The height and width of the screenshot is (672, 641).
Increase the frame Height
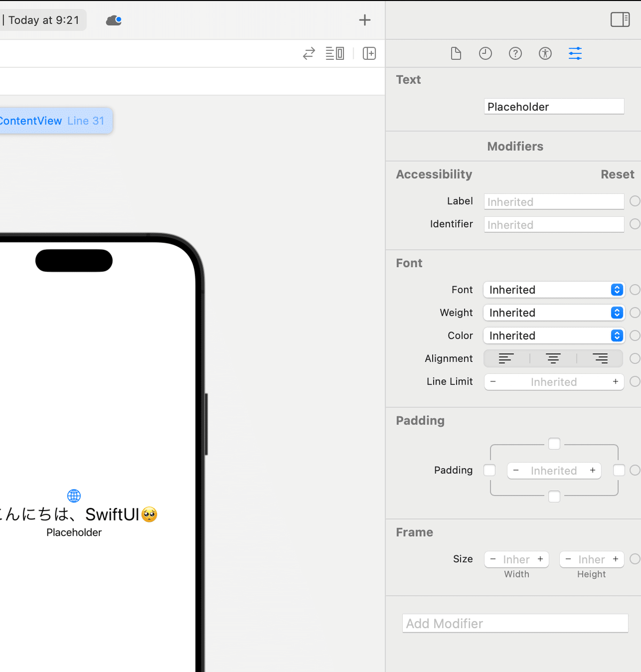615,559
